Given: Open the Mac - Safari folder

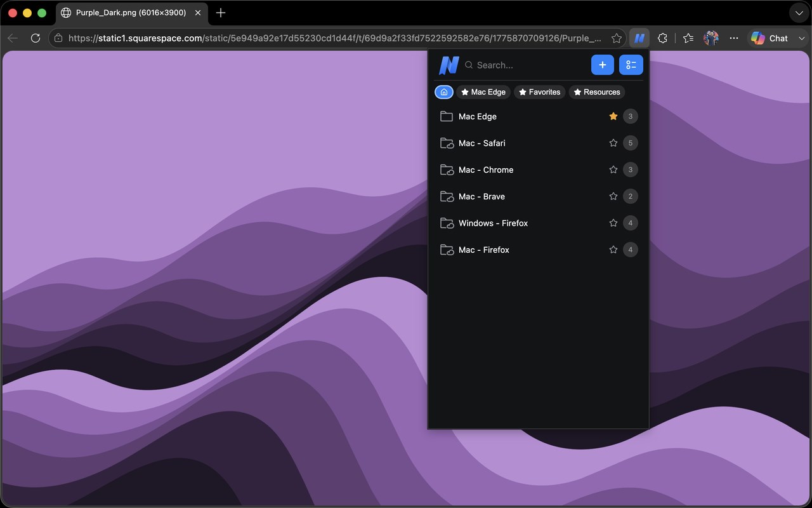Looking at the screenshot, I should tap(538, 143).
